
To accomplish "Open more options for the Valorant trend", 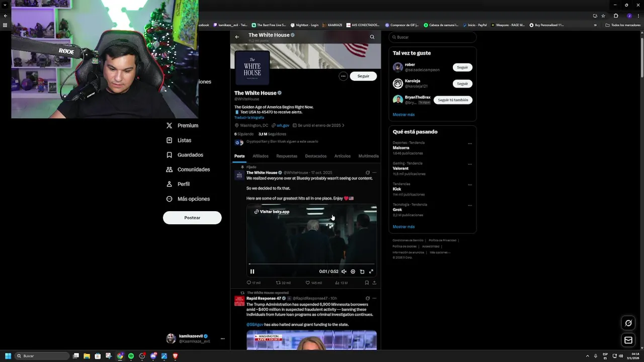I will [470, 164].
